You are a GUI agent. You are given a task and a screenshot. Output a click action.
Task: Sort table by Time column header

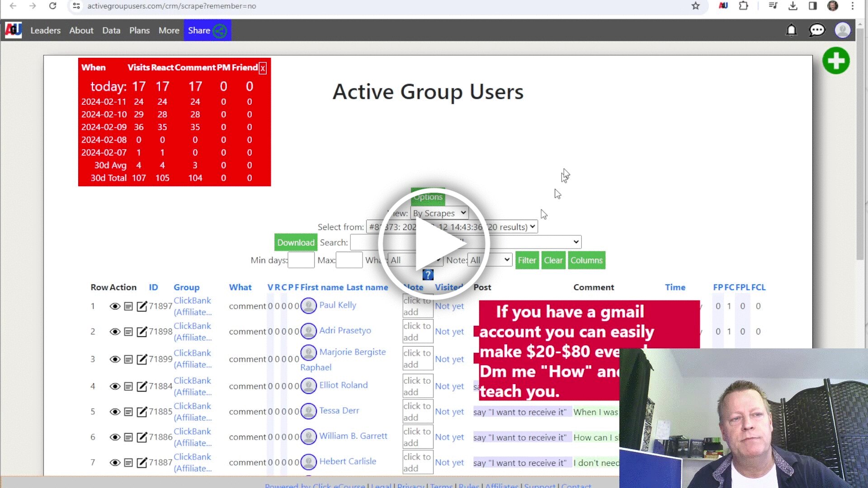(x=675, y=287)
